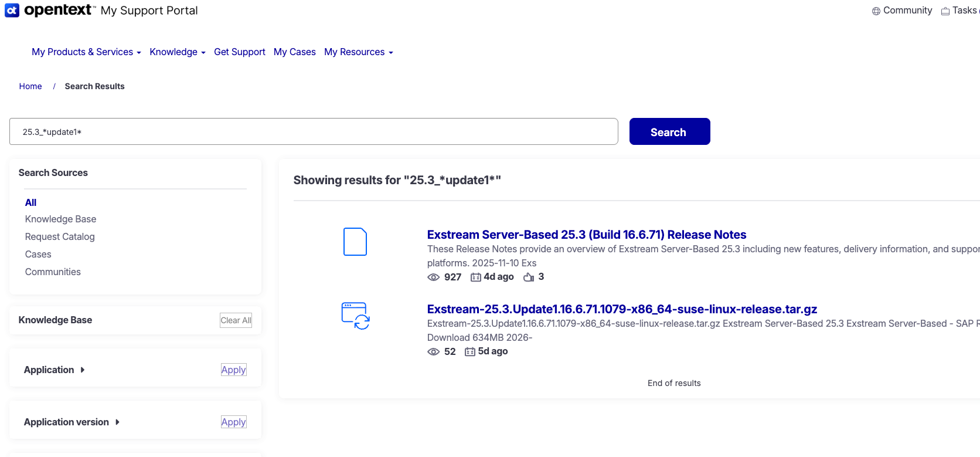Screen dimensions: 980x457
Task: Go to Get Support
Action: (x=240, y=52)
